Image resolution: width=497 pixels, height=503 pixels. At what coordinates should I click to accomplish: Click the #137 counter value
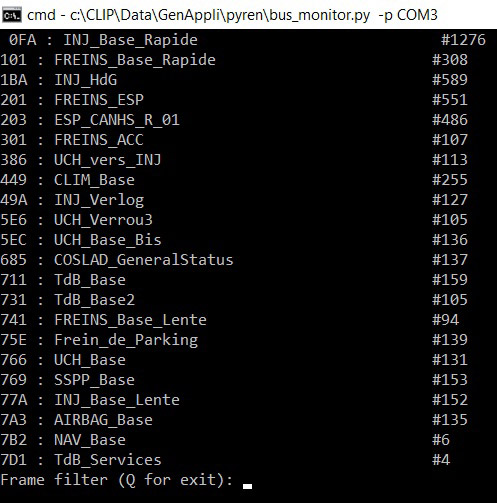click(450, 260)
